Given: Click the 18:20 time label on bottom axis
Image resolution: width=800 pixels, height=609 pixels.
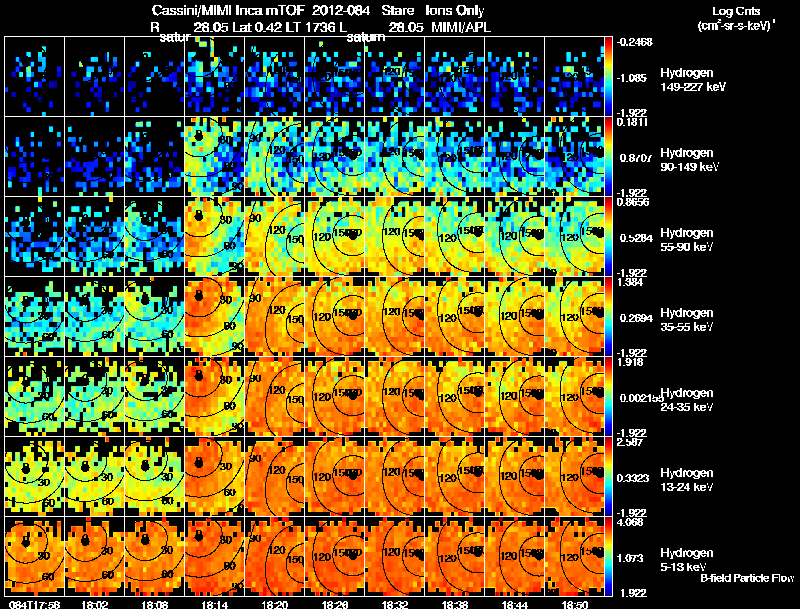Looking at the screenshot, I should [x=274, y=604].
